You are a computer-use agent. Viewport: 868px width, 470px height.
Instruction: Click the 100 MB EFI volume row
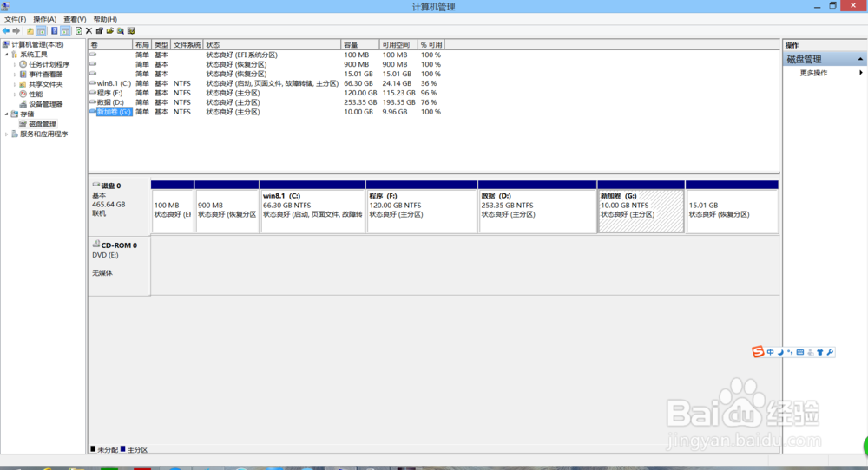tap(265, 55)
